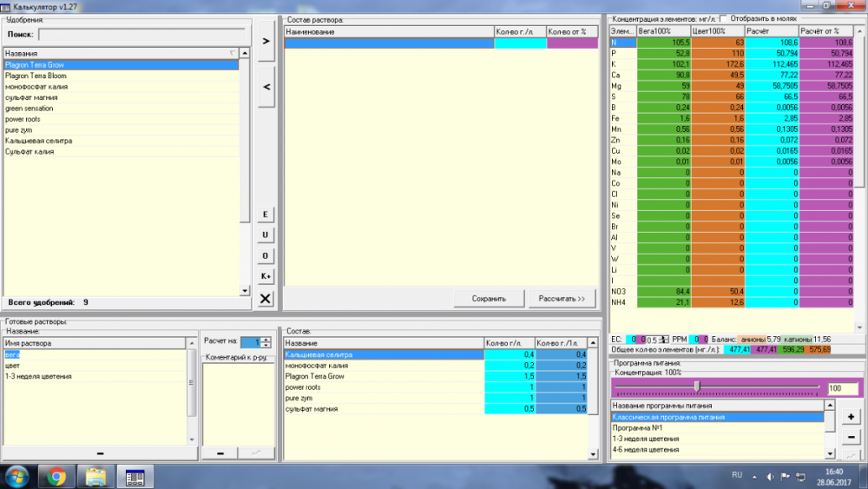
Task: Click the Сохранить button
Action: (489, 299)
